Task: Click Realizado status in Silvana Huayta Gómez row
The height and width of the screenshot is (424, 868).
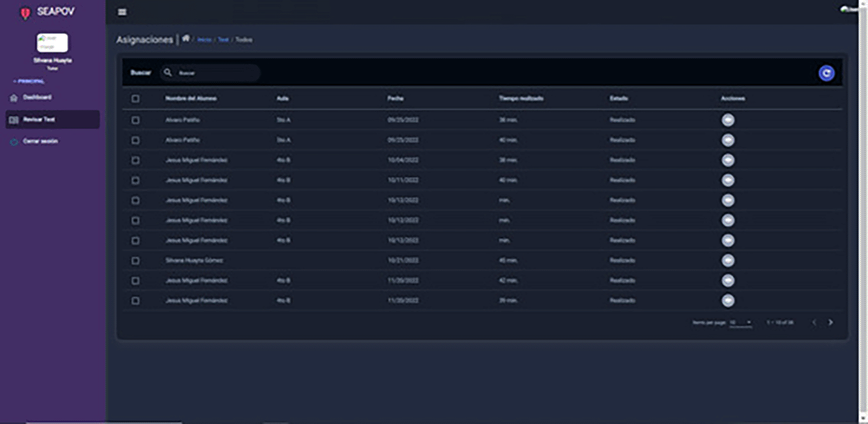Action: click(x=622, y=260)
